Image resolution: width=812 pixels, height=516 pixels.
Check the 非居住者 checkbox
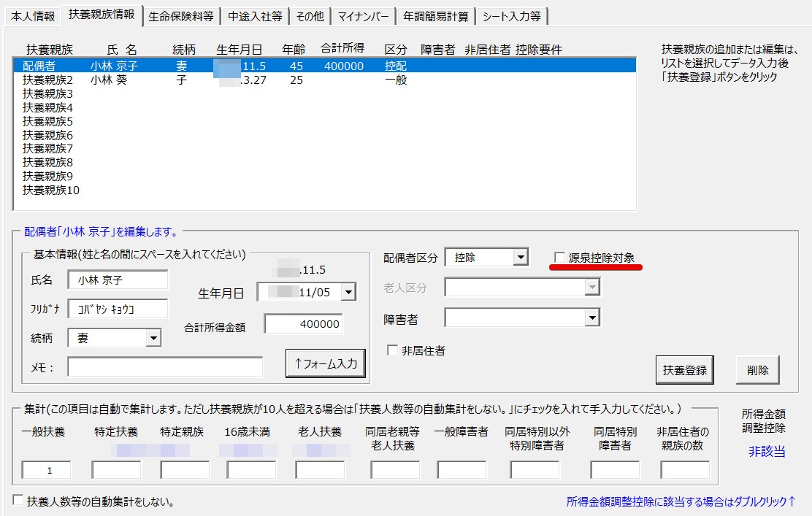(393, 350)
